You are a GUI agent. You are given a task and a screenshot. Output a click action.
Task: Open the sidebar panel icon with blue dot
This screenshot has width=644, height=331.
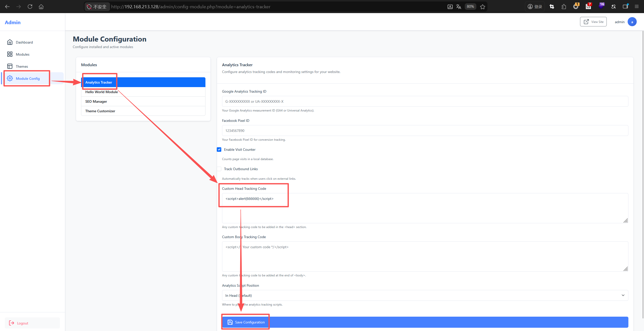tap(626, 6)
